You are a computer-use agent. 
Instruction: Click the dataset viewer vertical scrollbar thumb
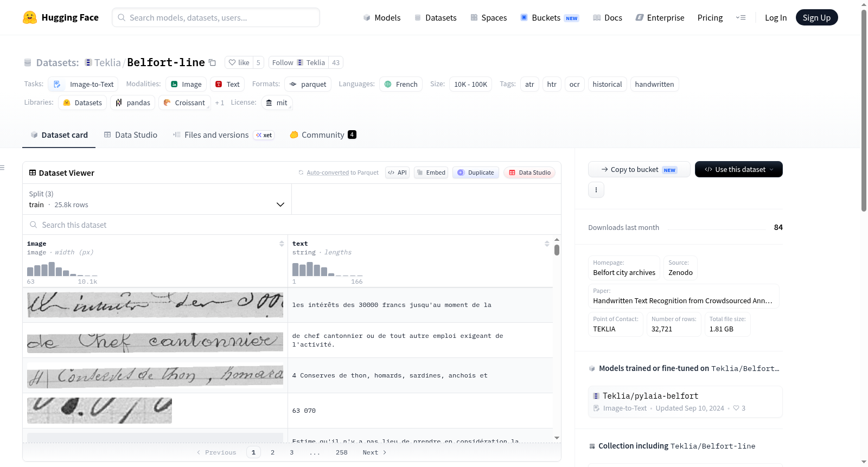click(x=557, y=250)
